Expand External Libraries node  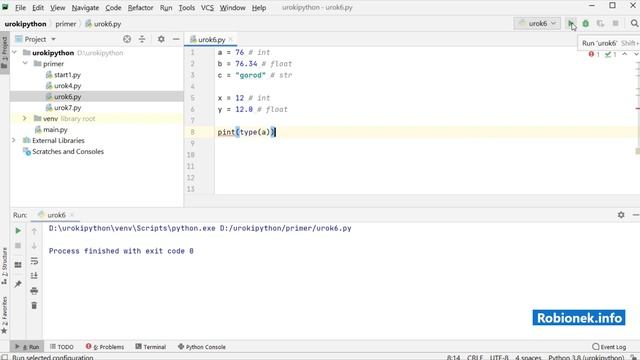14,140
